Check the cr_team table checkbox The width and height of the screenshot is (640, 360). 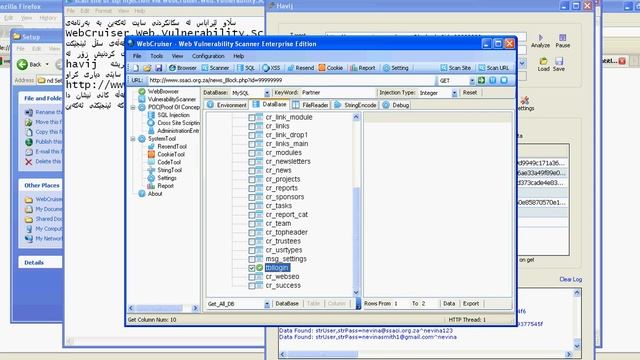(251, 224)
